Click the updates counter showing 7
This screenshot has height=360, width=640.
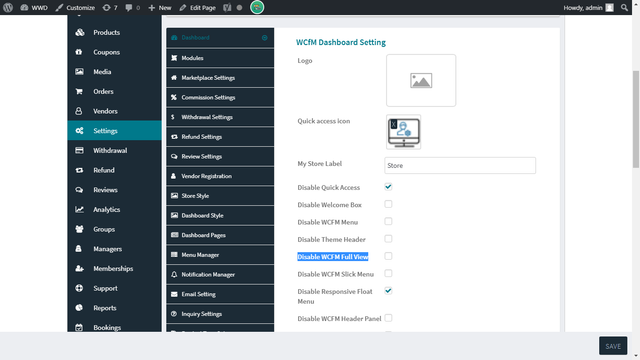coord(110,7)
